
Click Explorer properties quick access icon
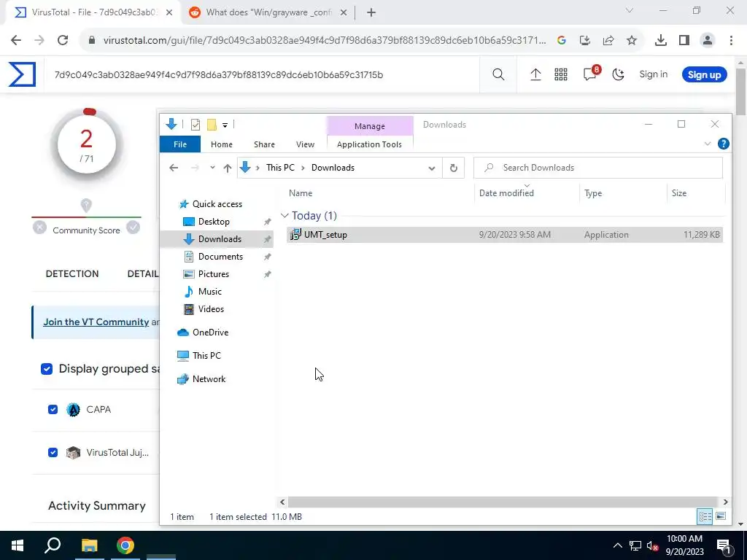[x=196, y=125]
